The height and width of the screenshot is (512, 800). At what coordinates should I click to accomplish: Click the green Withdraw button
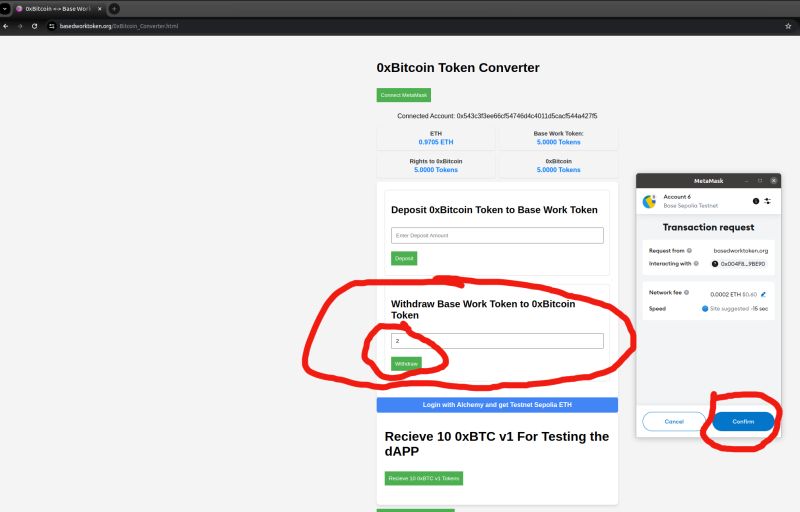pyautogui.click(x=406, y=364)
